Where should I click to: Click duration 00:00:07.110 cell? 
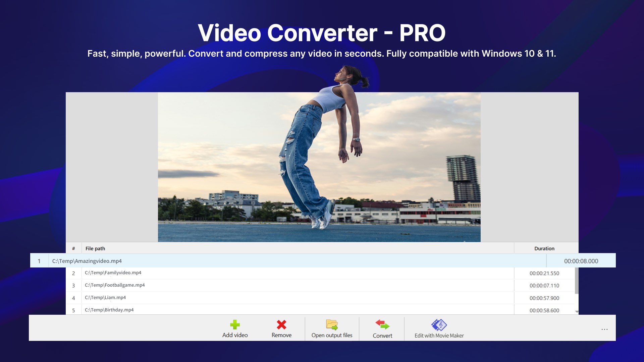click(x=544, y=286)
